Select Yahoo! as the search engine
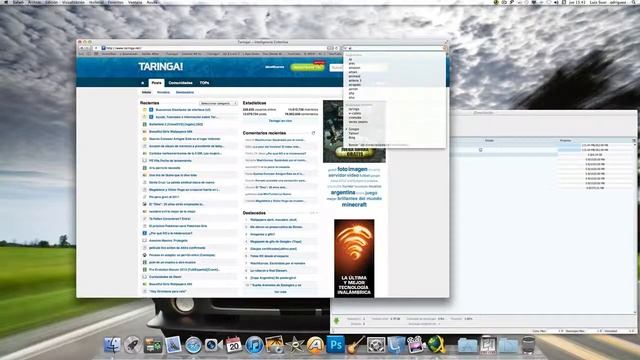This screenshot has height=360, width=640. (354, 133)
